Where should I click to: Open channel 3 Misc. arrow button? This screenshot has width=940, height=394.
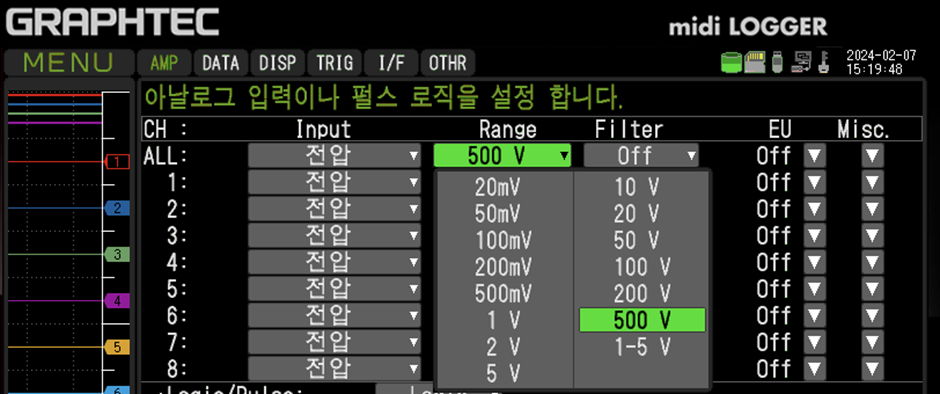(x=872, y=236)
